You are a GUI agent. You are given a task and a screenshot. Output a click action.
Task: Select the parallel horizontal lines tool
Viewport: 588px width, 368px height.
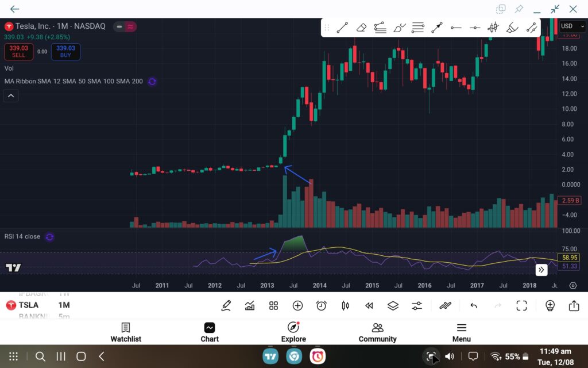coord(418,28)
